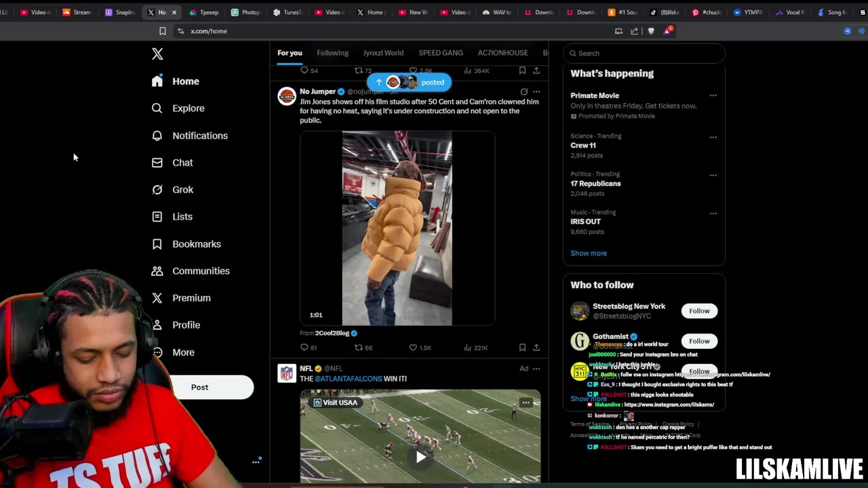868x488 pixels.
Task: Click the new posts 'posted' pill
Action: pyautogui.click(x=409, y=83)
